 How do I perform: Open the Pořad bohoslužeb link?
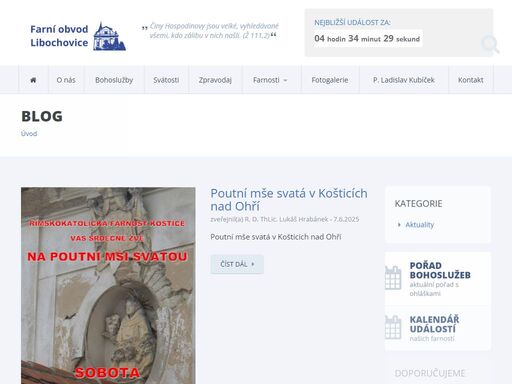click(440, 270)
